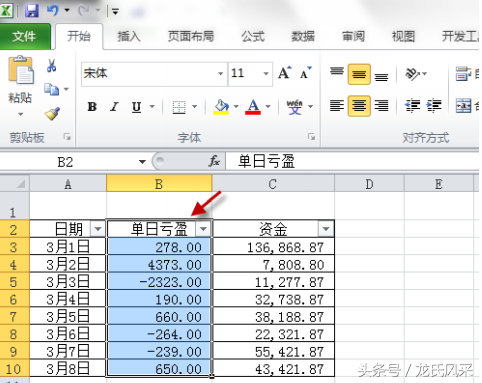This screenshot has height=383, width=482.
Task: Select column C header
Action: click(x=273, y=184)
